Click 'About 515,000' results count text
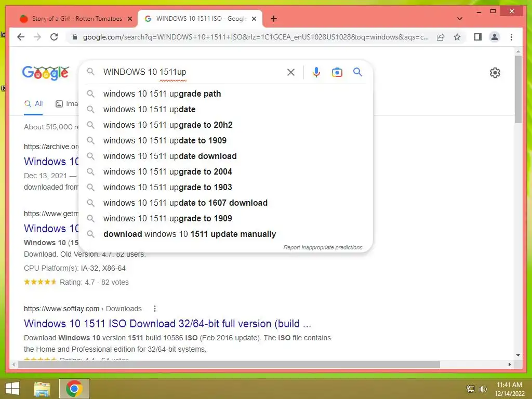This screenshot has width=532, height=399. click(x=51, y=127)
